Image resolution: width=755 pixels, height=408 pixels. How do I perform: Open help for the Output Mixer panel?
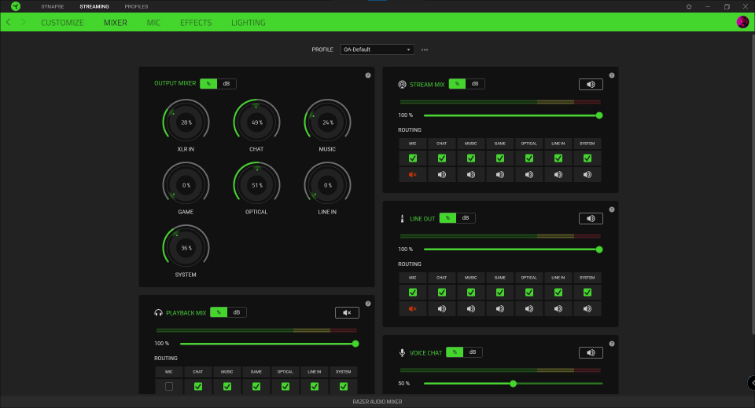(x=368, y=76)
